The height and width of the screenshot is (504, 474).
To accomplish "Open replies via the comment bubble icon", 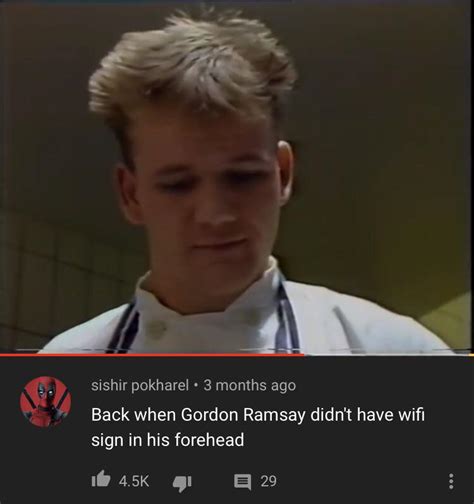I will (x=242, y=482).
